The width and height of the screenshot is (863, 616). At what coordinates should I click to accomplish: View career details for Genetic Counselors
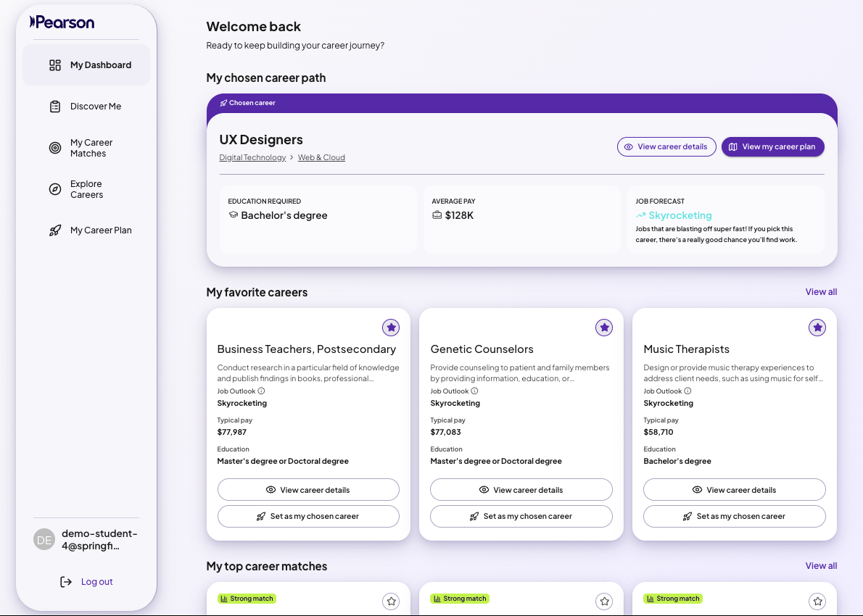click(521, 489)
